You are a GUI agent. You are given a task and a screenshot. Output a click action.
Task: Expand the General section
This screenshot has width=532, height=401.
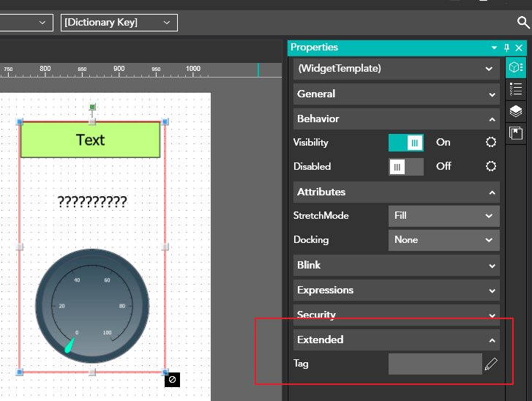pyautogui.click(x=396, y=94)
